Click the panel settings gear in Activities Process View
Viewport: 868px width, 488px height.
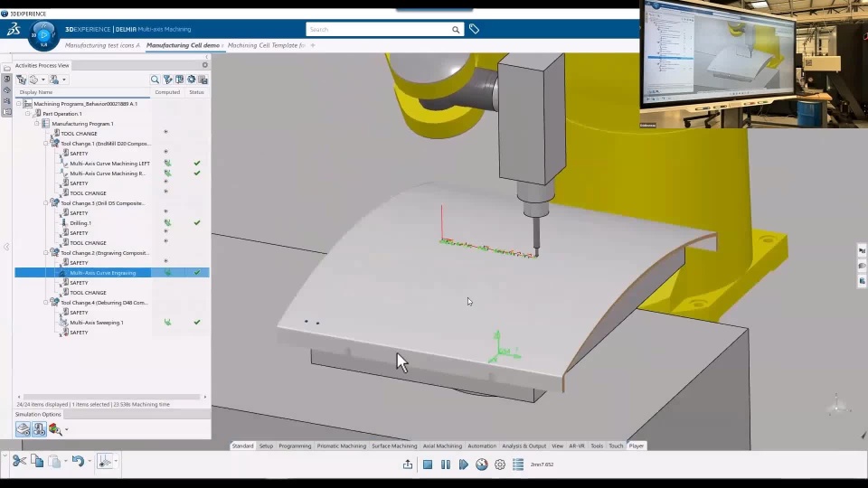(205, 65)
